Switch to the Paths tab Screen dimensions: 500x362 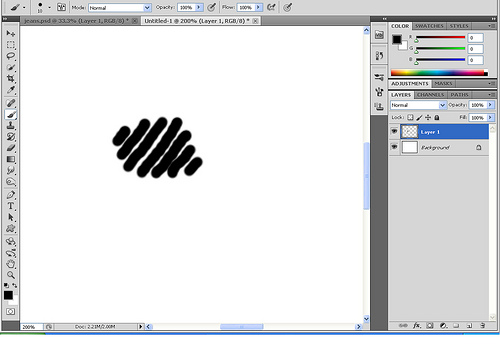click(x=459, y=95)
